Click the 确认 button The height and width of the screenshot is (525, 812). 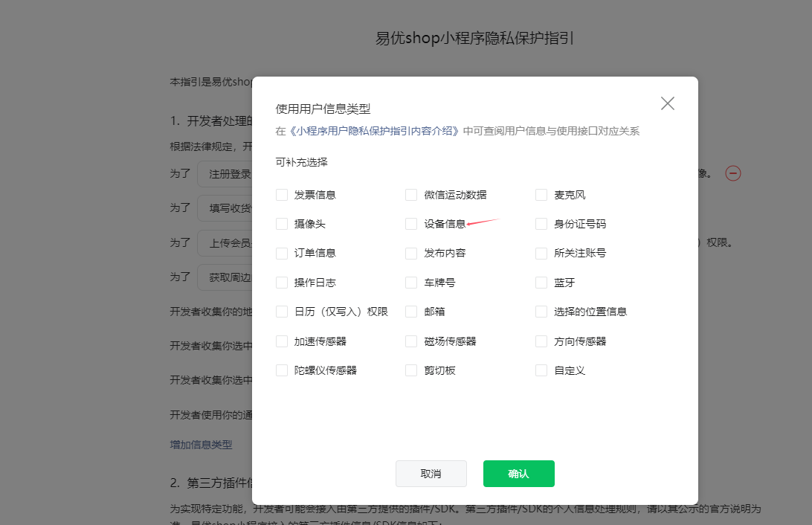[x=518, y=473]
